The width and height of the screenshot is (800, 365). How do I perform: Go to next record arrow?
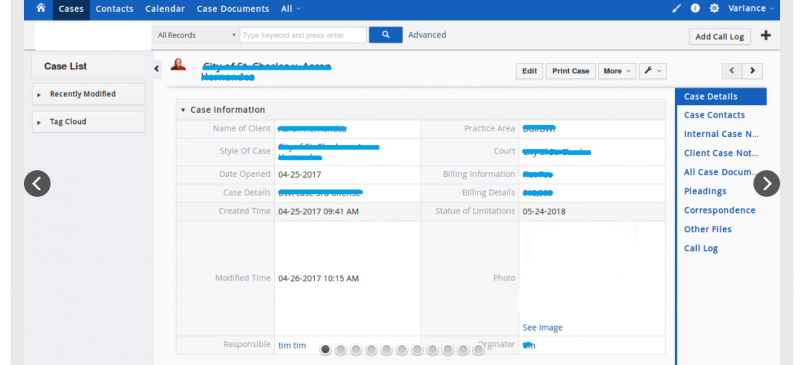tap(752, 71)
